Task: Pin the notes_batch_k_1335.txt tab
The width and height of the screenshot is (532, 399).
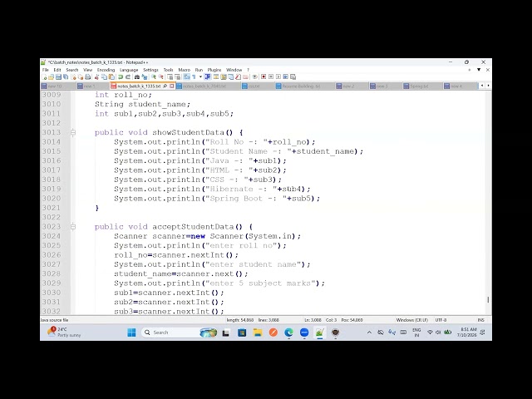Action: click(165, 86)
